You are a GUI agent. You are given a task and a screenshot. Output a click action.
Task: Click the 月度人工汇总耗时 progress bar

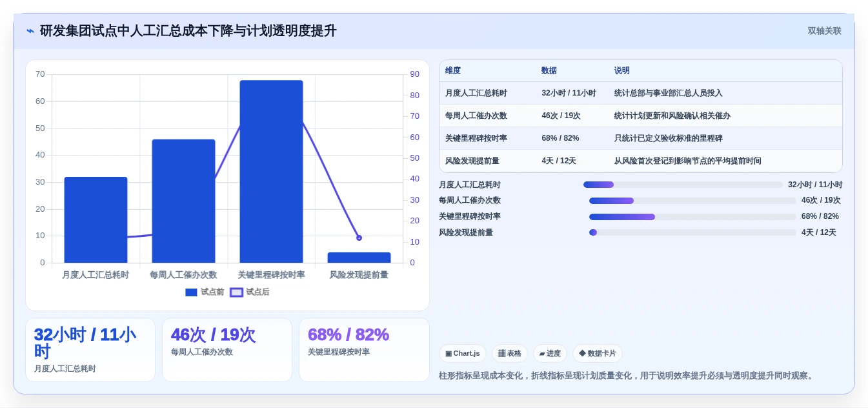[683, 185]
